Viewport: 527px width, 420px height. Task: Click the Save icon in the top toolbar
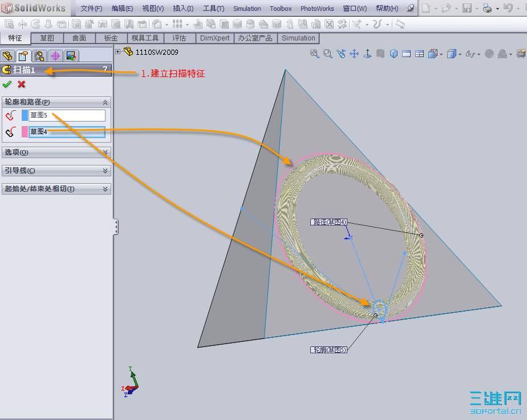click(467, 8)
